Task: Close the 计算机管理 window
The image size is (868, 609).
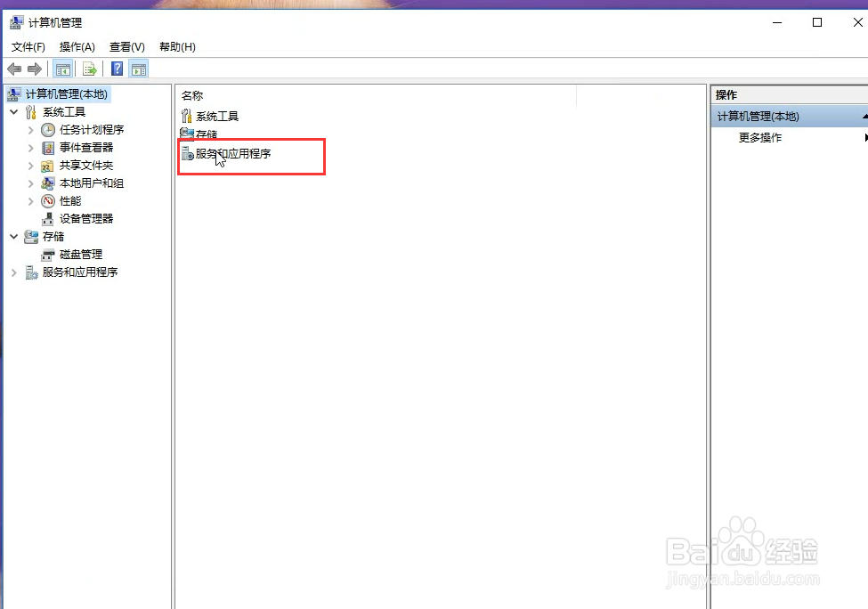Action: [x=857, y=22]
